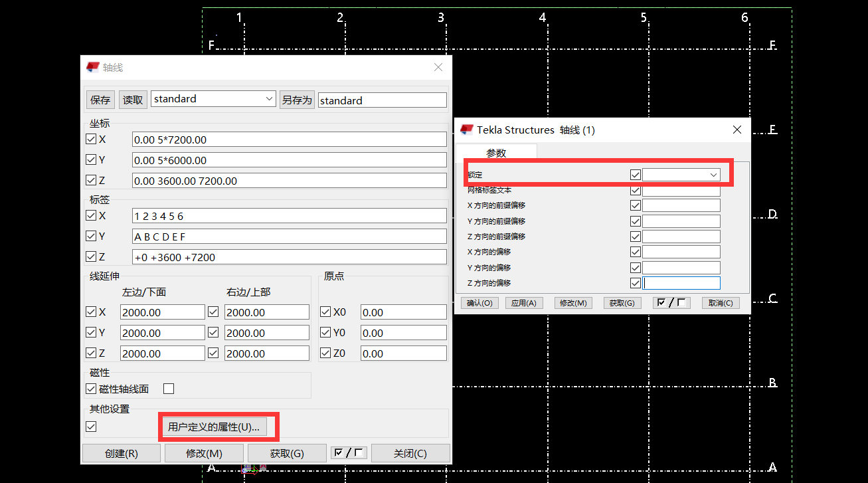Click the 创建(R) button
The image size is (868, 483).
(122, 453)
